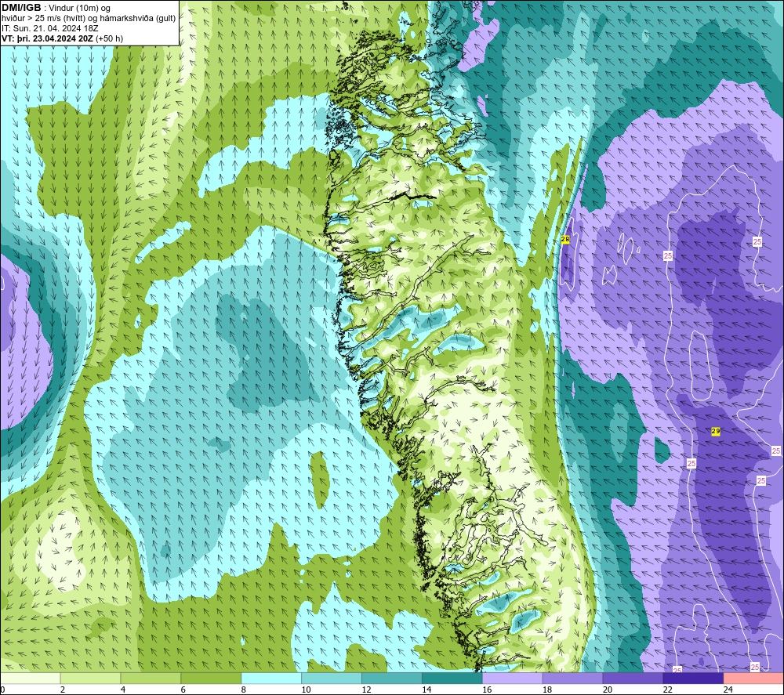Select the 10–12 m/s light teal legend swatch
784x695 pixels.
point(332,679)
